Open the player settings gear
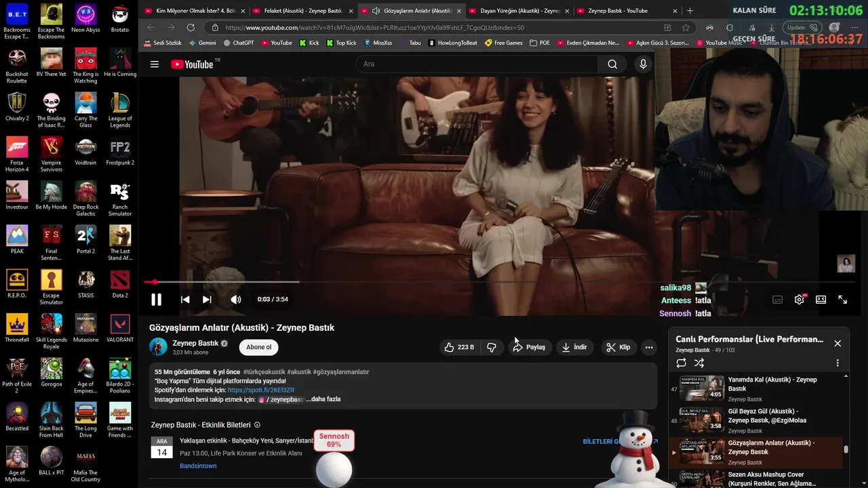 pos(800,300)
